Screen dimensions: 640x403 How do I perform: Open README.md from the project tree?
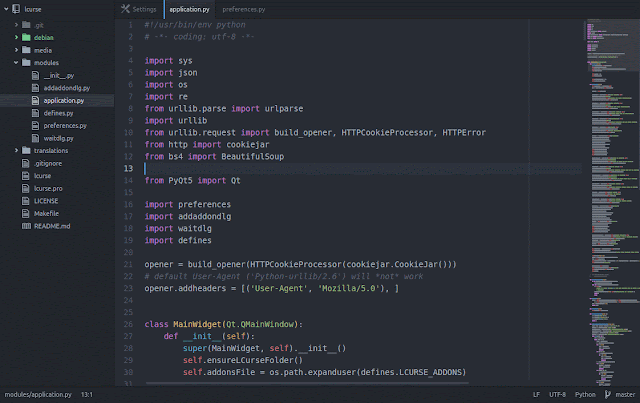pos(52,226)
